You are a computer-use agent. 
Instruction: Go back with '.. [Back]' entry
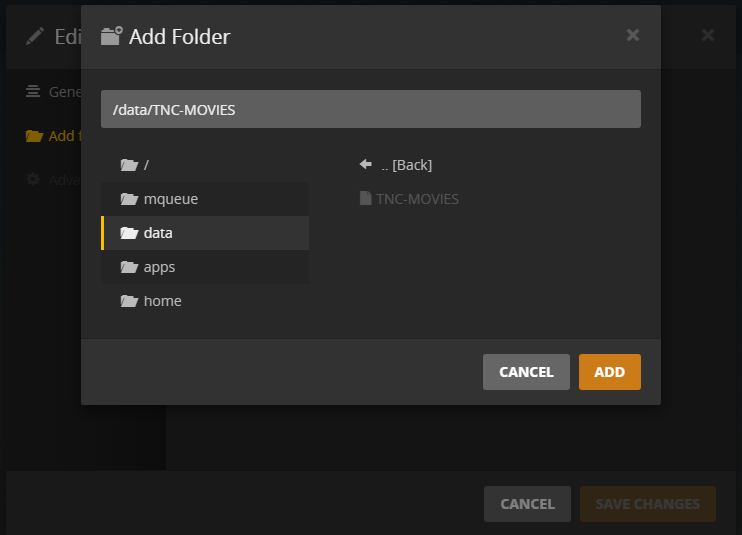[x=396, y=165]
